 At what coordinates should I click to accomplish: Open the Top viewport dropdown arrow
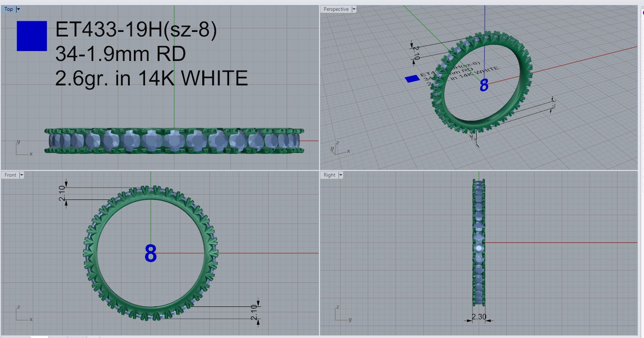click(18, 9)
